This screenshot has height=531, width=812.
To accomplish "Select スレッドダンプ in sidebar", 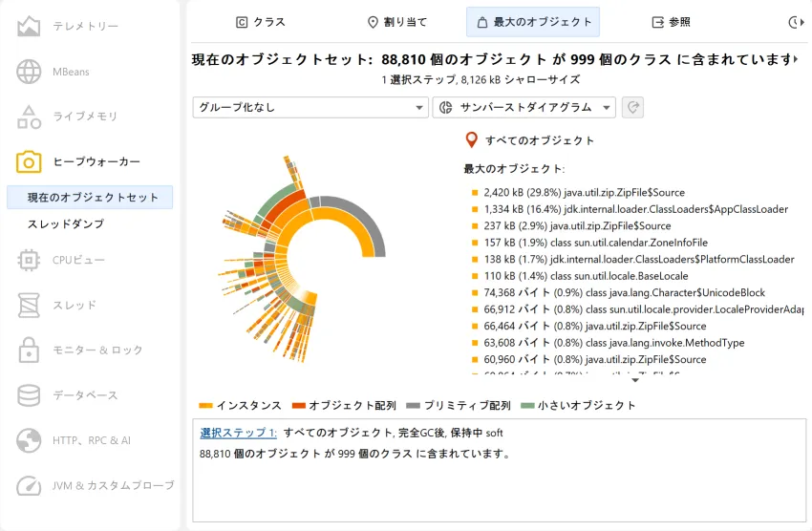I will tap(66, 224).
